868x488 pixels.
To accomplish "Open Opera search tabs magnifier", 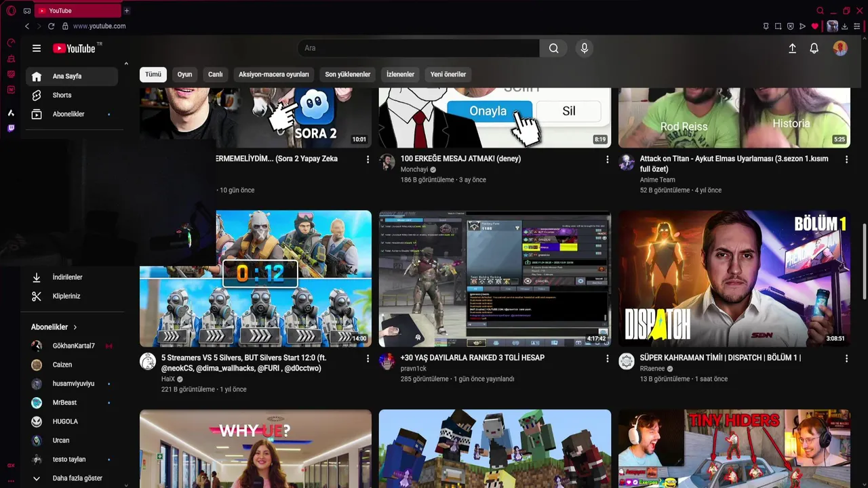I will click(820, 11).
